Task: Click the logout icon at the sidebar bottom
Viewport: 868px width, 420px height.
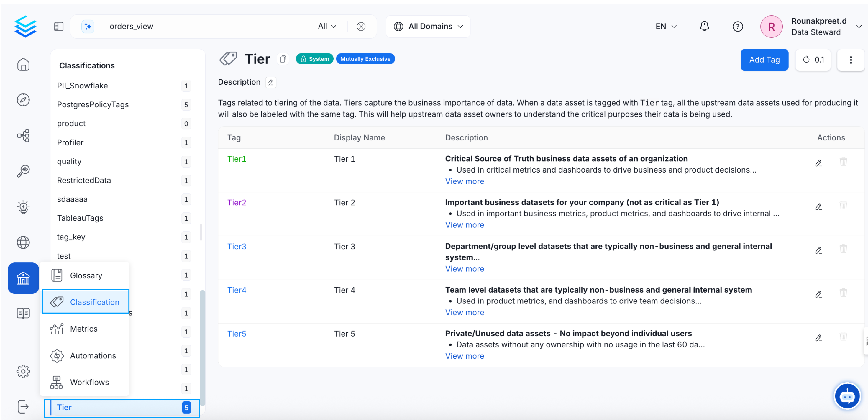Action: [x=23, y=406]
